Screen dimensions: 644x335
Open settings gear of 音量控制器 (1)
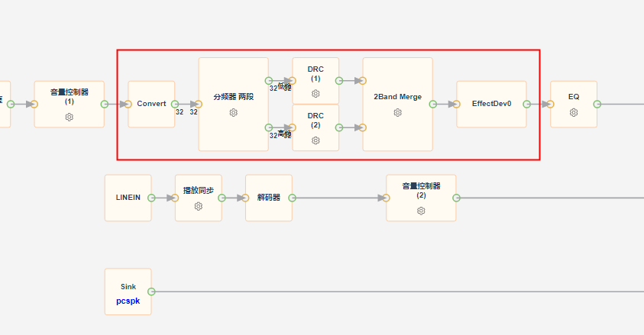(70, 118)
